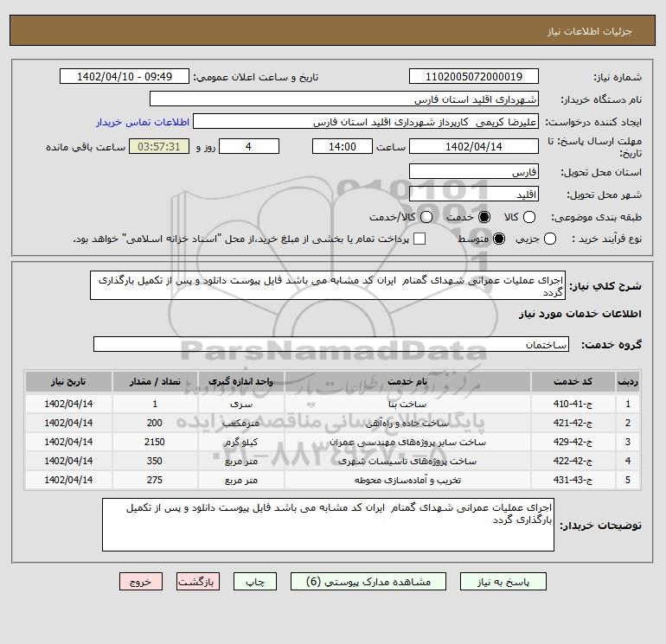Screen dimensions: 666x644
Task: Click the جزئیات اطلاعات نیاز page title
Action: (590, 31)
